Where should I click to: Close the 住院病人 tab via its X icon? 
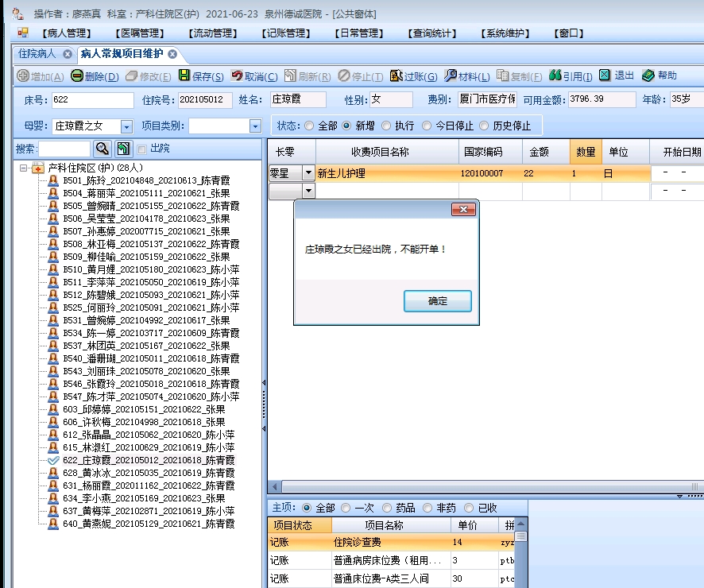point(68,54)
